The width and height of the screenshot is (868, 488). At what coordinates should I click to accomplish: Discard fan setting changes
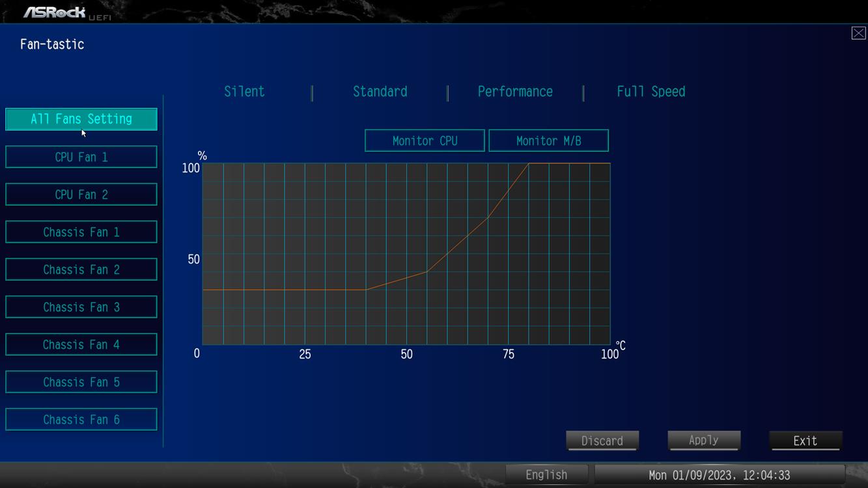[602, 441]
